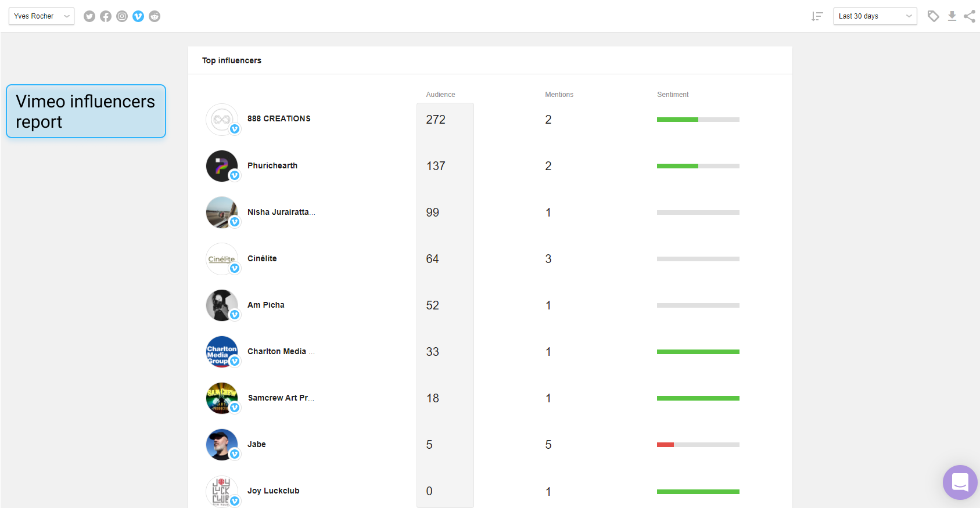Click the Audience column header

click(440, 95)
